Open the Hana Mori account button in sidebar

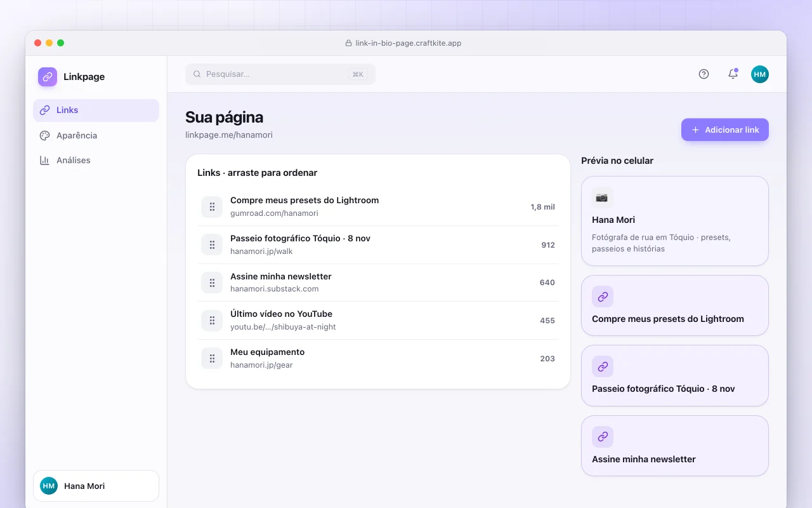tap(96, 486)
